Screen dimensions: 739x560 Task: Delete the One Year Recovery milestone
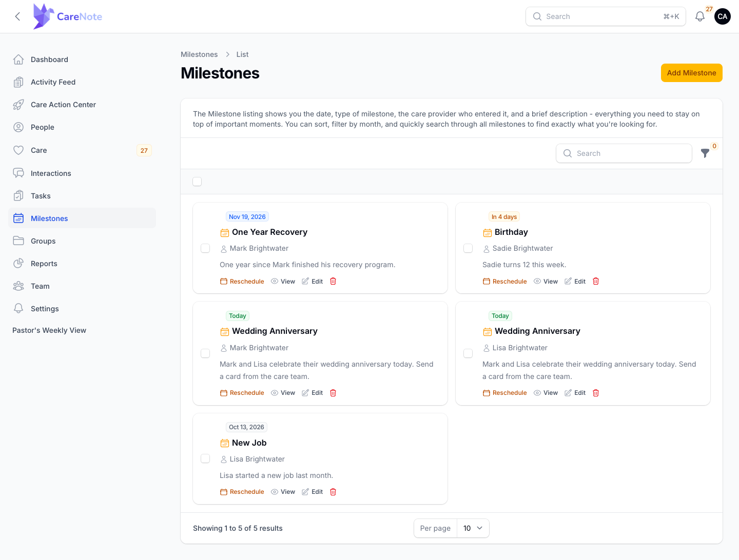pyautogui.click(x=333, y=281)
